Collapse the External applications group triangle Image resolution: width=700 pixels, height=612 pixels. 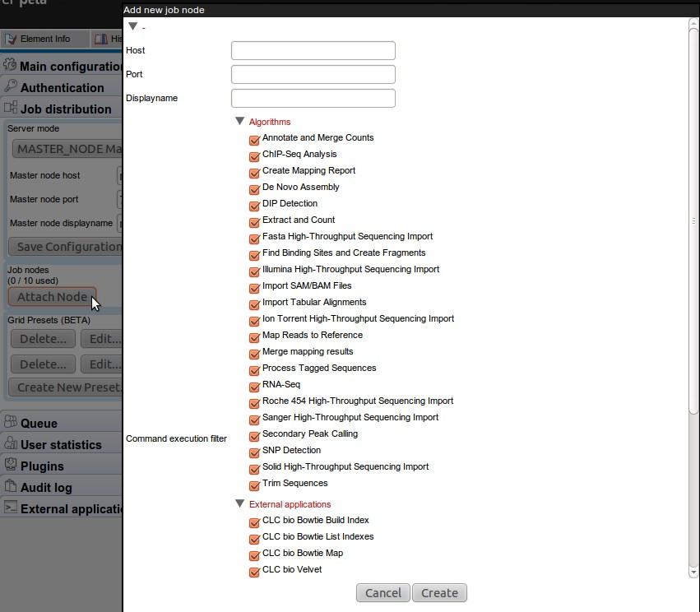(239, 503)
